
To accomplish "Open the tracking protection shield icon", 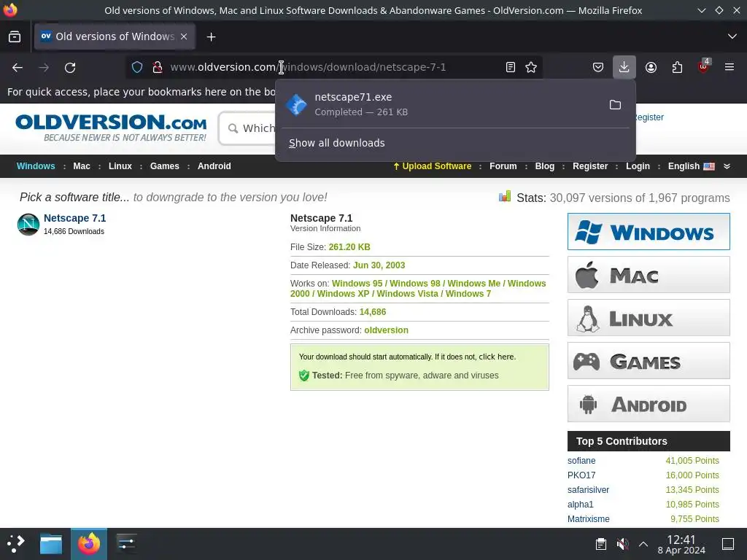I will [137, 67].
